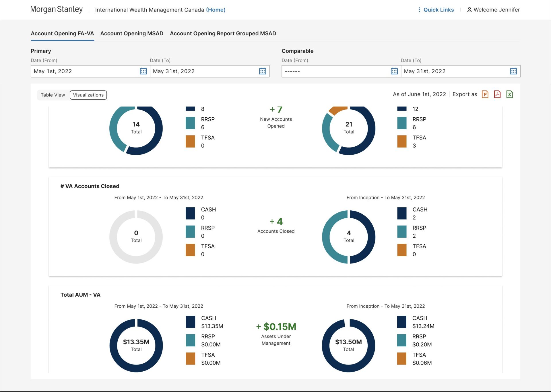Click Primary Date To field May 31st
This screenshot has height=392, width=551.
coord(209,71)
